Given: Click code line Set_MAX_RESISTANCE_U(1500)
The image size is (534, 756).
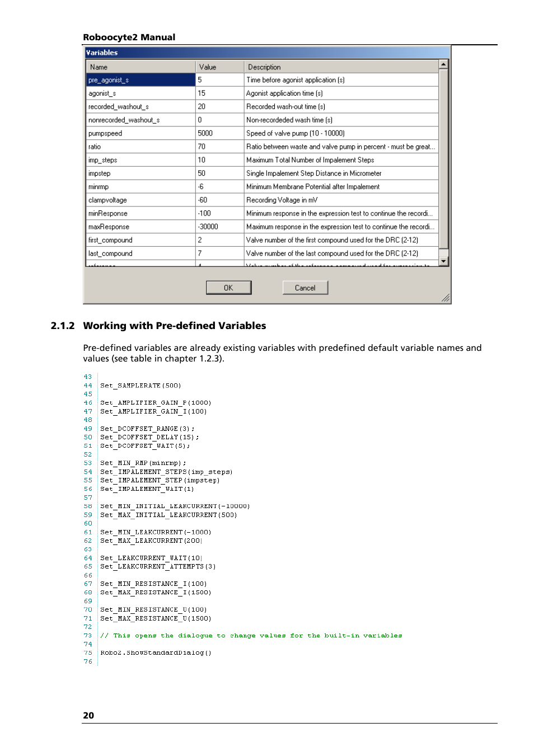Looking at the screenshot, I should point(156,618).
